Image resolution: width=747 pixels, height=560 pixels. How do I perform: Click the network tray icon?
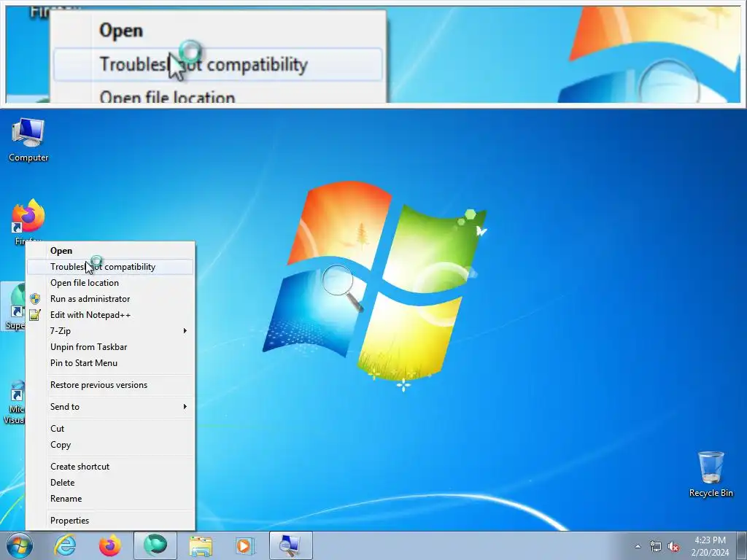[656, 546]
